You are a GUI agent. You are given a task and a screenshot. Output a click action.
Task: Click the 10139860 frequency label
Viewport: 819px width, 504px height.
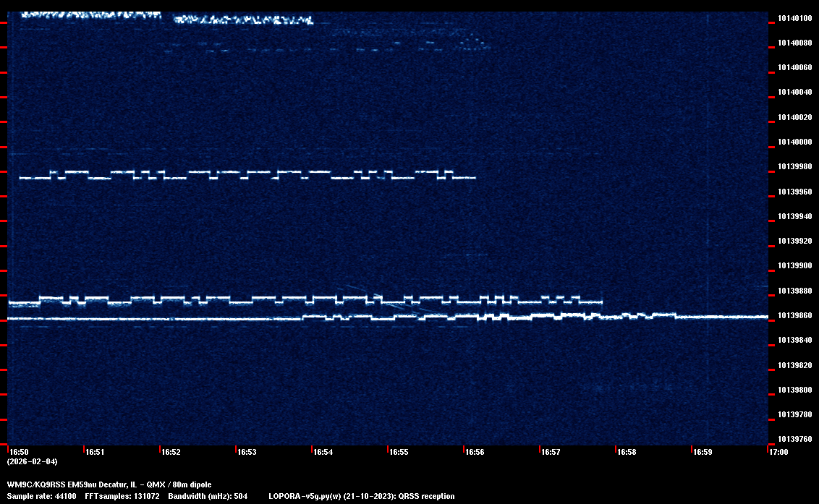[x=794, y=315]
